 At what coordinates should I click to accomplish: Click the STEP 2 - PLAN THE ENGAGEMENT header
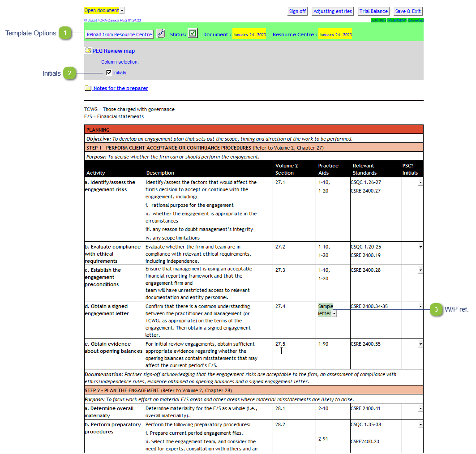tap(254, 390)
